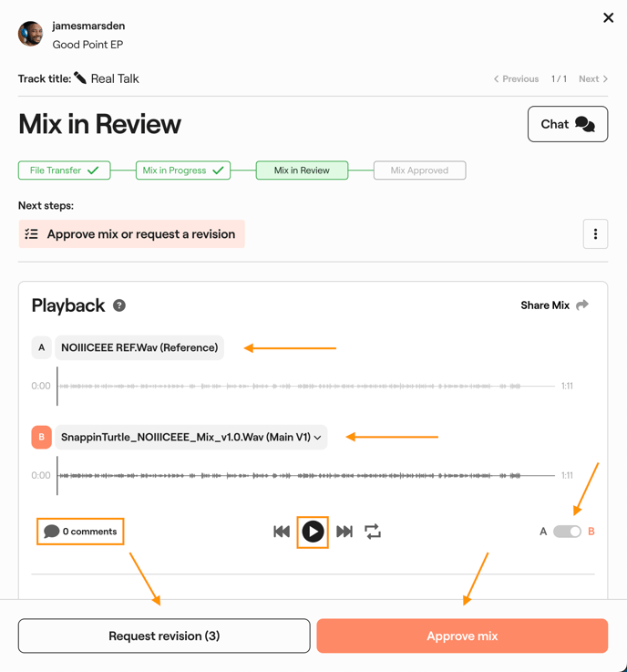Go to Next track chevron

pyautogui.click(x=593, y=78)
